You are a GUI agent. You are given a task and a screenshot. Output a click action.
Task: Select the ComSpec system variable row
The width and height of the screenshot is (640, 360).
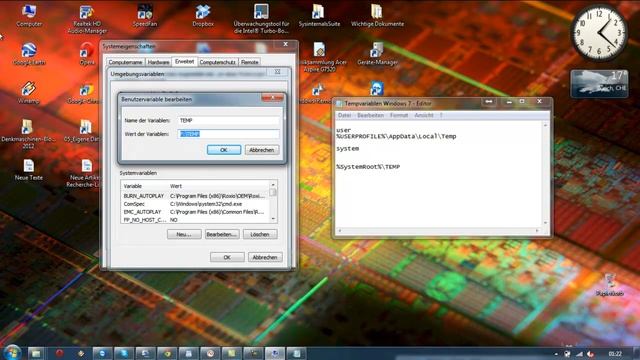(195, 204)
